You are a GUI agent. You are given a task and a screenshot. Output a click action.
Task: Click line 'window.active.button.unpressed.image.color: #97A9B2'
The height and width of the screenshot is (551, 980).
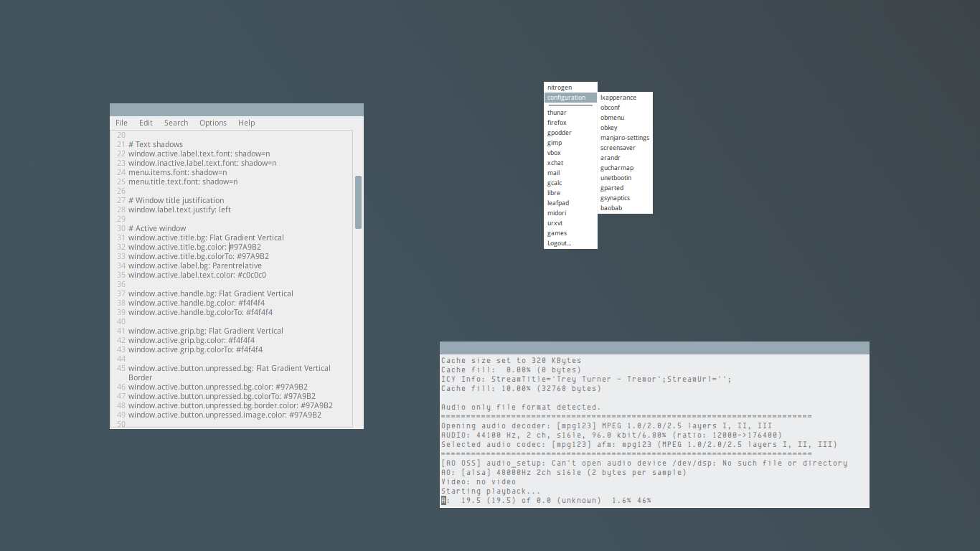coord(225,415)
